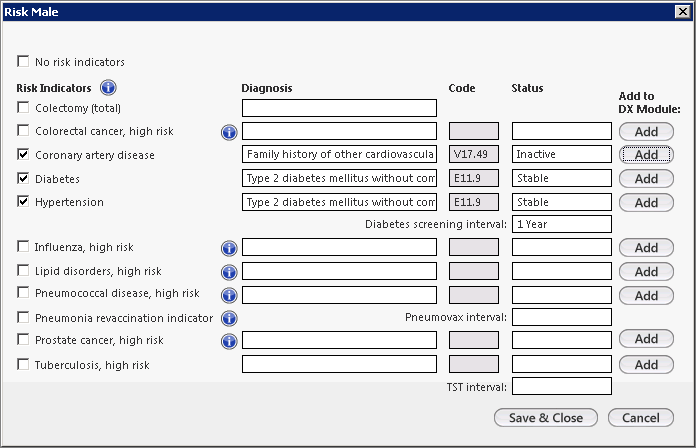This screenshot has width=696, height=448.
Task: Click the TST interval input field
Action: point(561,387)
